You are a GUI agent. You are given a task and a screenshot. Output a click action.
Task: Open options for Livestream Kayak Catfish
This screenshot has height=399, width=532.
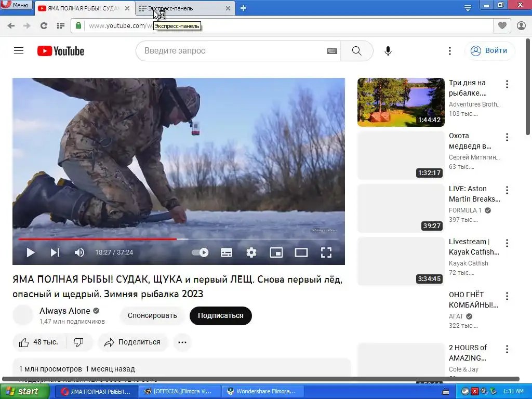point(507,243)
